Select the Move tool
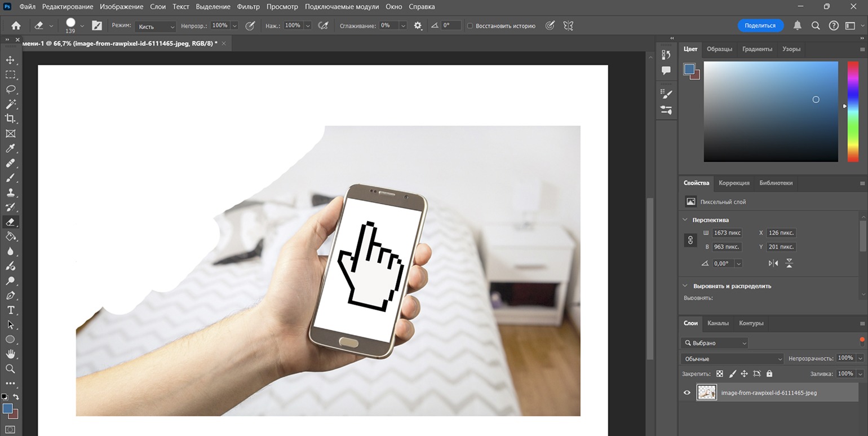The height and width of the screenshot is (436, 868). pyautogui.click(x=10, y=60)
